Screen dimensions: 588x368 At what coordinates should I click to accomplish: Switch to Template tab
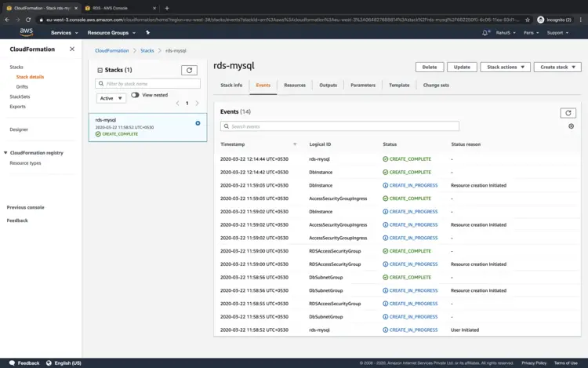399,86
